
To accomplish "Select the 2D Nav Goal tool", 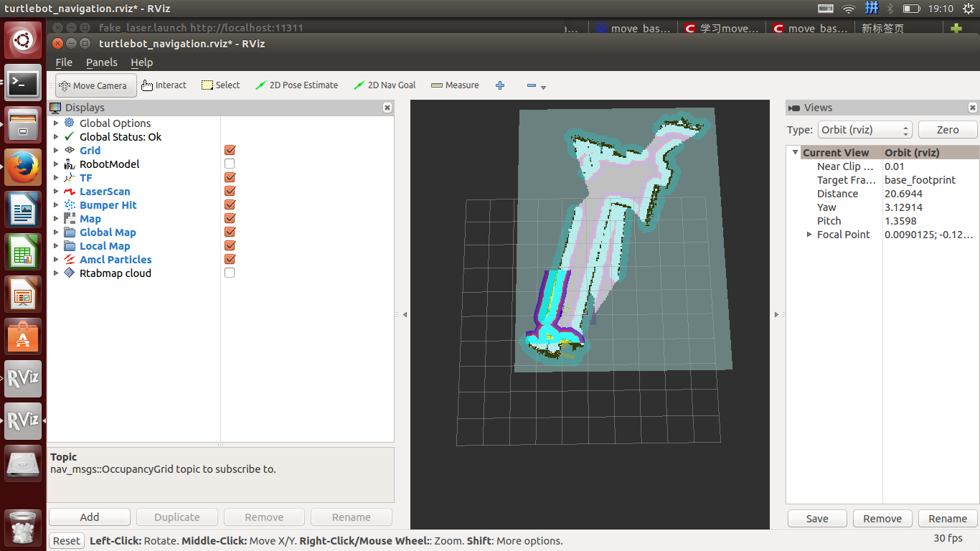I will [x=385, y=85].
